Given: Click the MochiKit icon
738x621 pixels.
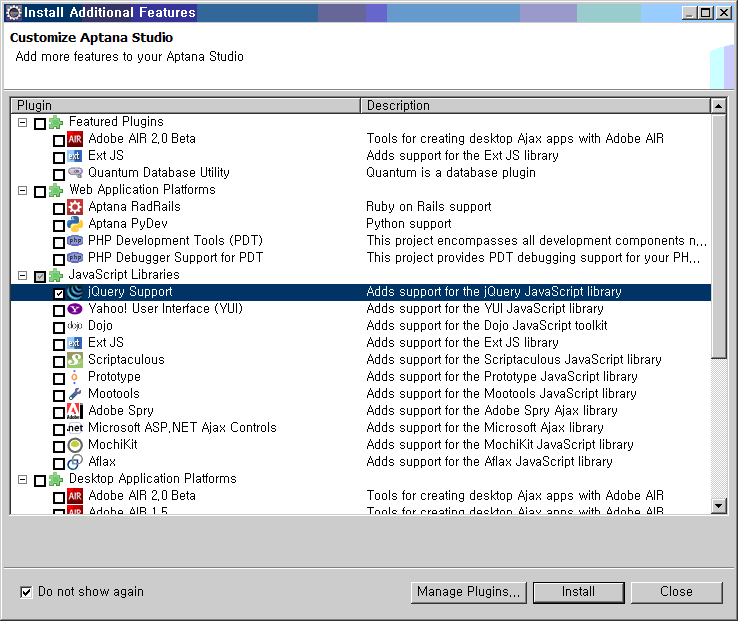Looking at the screenshot, I should pos(75,445).
